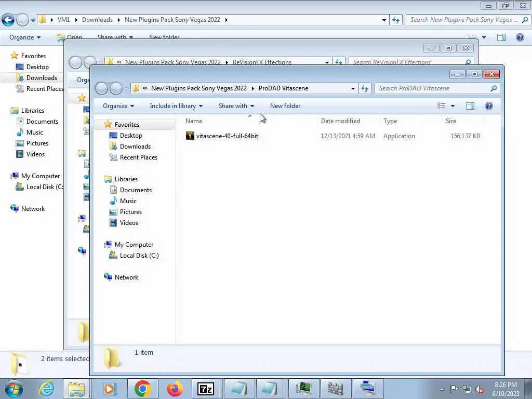Open Action Center flag in system tray
Image resolution: width=532 pixels, height=399 pixels.
454,389
